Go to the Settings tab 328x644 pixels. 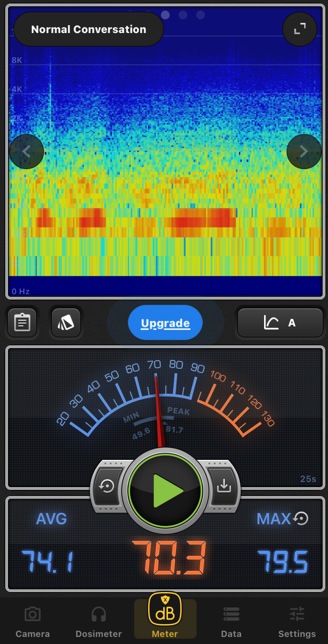[x=297, y=622]
